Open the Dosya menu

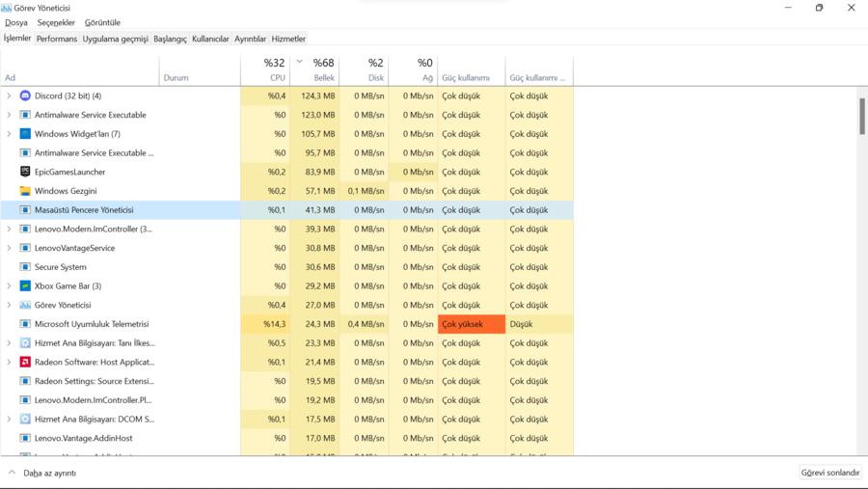pos(16,23)
